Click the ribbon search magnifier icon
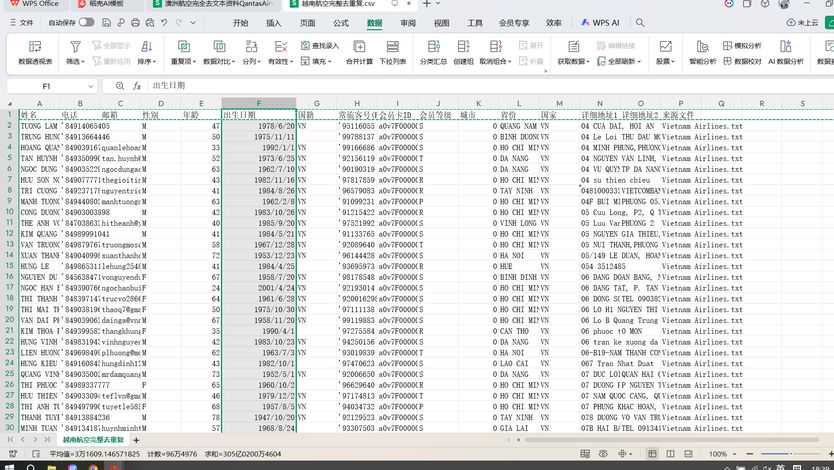Image resolution: width=834 pixels, height=470 pixels. pos(640,23)
